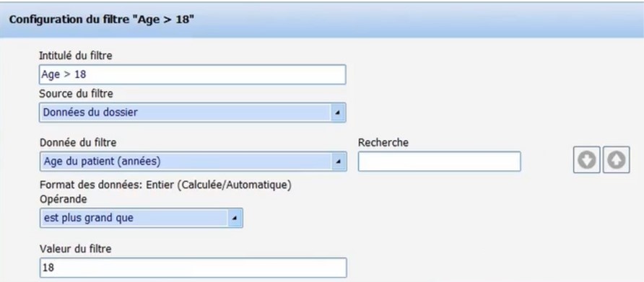Select the 'Données du dossier' combo box

(x=193, y=113)
